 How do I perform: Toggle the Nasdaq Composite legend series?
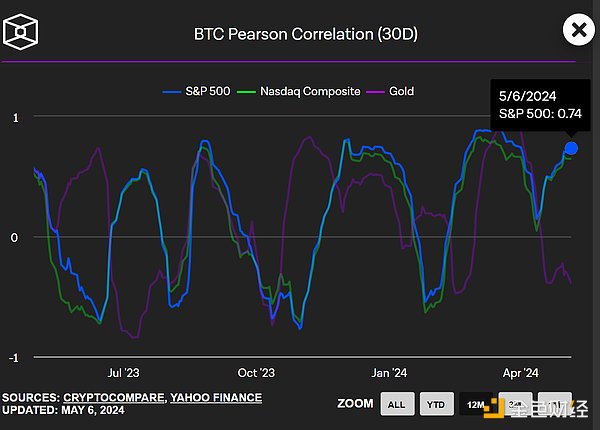click(306, 91)
